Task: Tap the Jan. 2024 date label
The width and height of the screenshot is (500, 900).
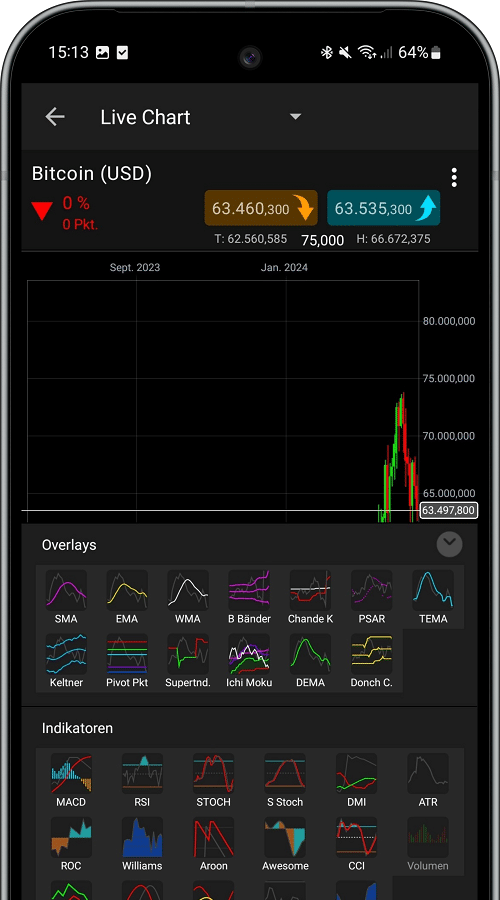Action: point(284,267)
